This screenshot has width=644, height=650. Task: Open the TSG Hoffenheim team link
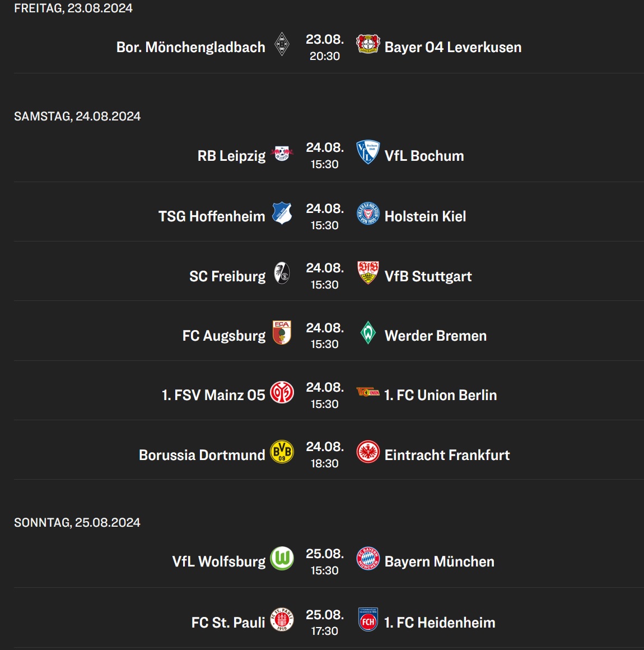212,216
